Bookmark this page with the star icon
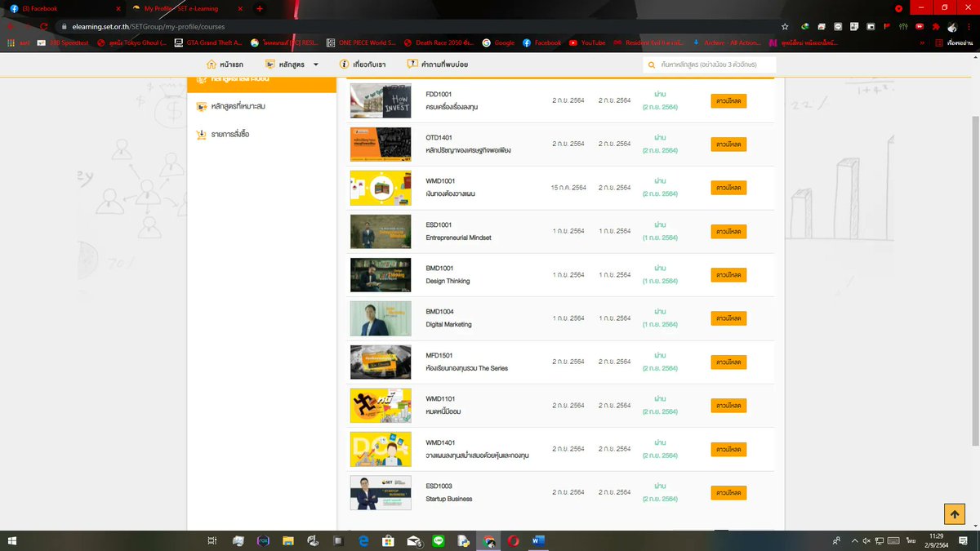Viewport: 980px width, 551px height. tap(785, 26)
